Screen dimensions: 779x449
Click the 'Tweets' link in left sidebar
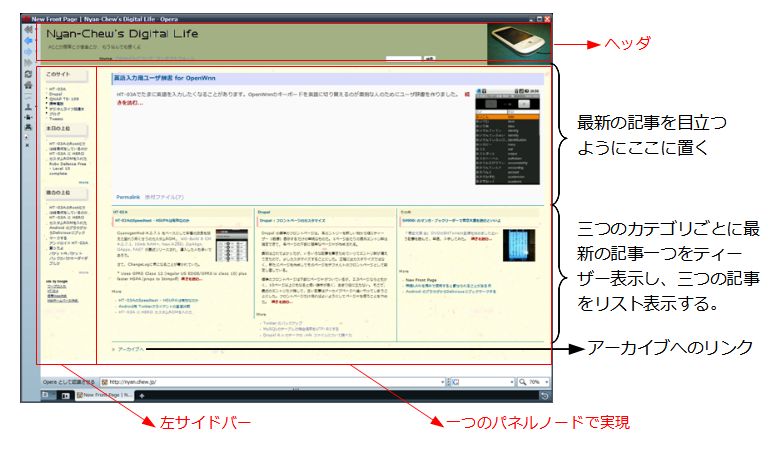tap(56, 119)
